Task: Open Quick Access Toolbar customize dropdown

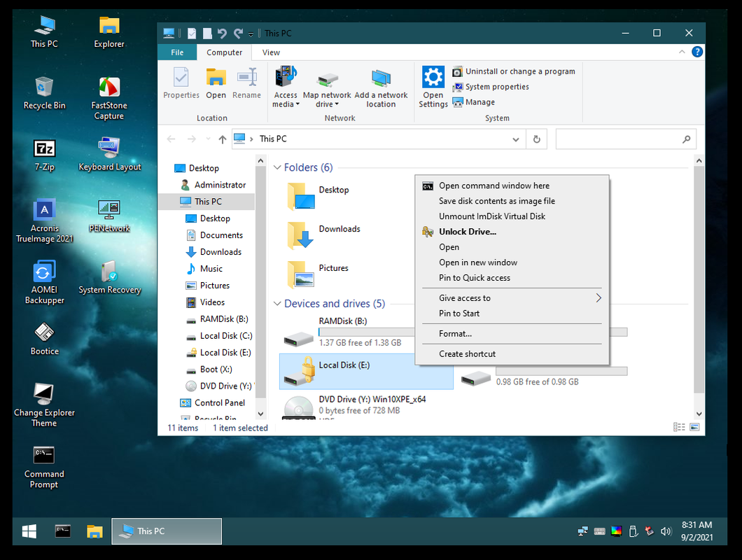Action: point(251,34)
